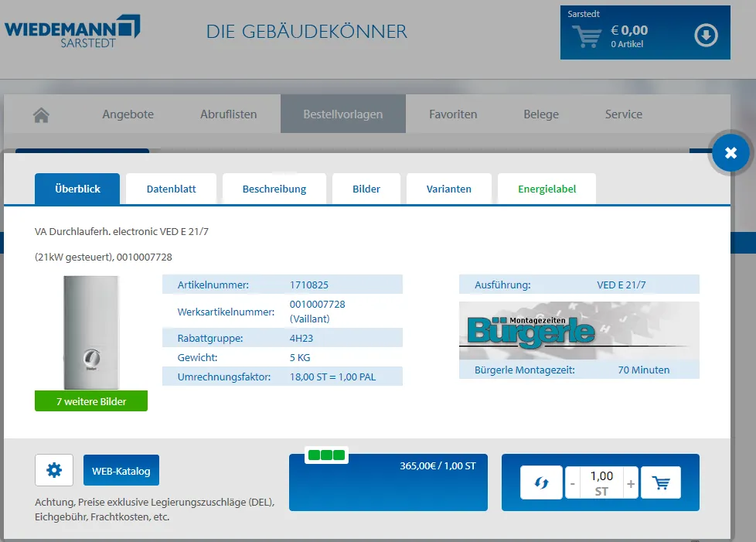Increase quantity with the plus button
The width and height of the screenshot is (756, 542).
(631, 483)
